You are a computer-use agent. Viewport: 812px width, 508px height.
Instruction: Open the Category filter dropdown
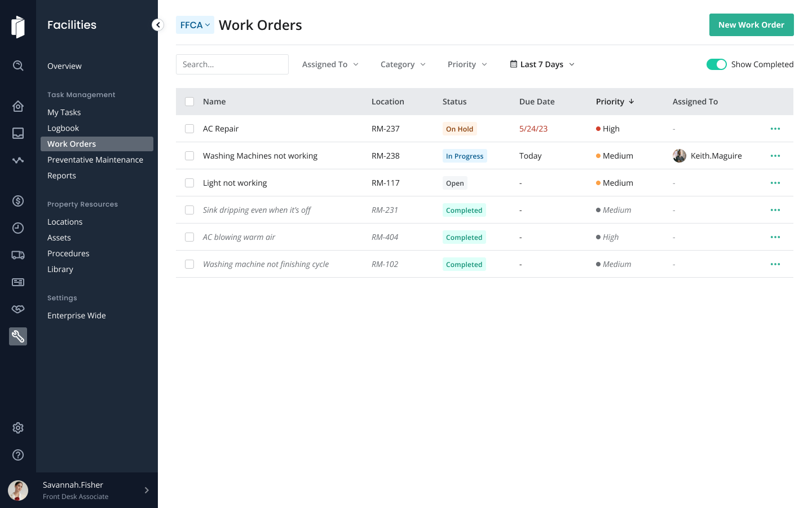[403, 64]
